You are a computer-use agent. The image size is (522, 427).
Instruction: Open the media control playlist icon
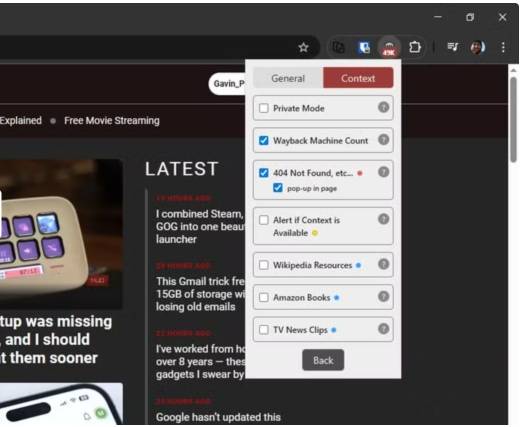pos(452,47)
